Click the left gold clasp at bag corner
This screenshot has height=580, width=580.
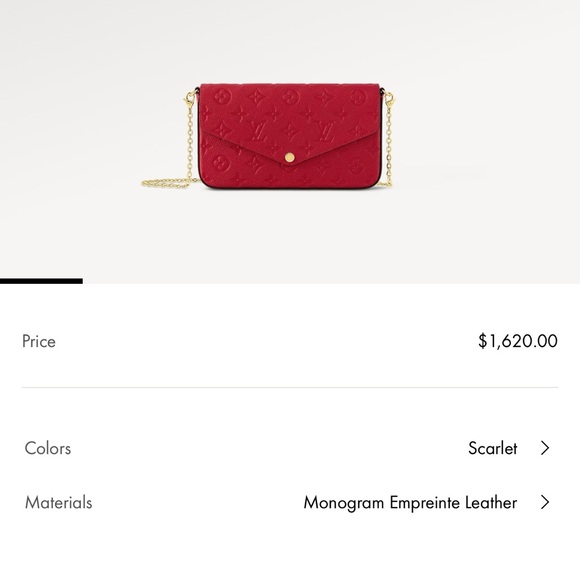point(190,98)
